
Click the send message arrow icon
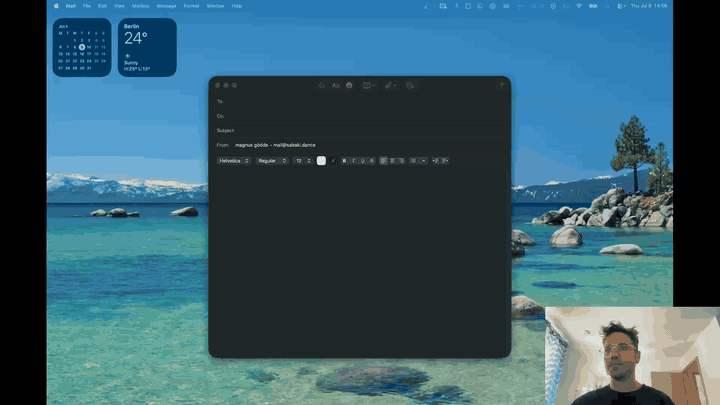click(x=501, y=85)
